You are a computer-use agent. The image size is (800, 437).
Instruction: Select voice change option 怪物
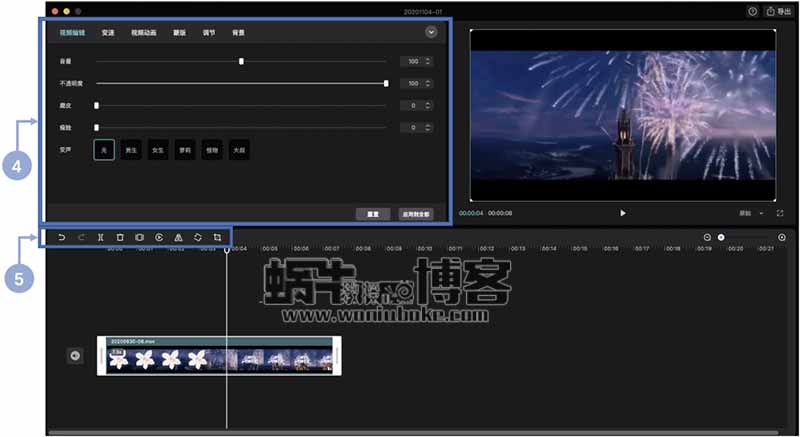coord(212,150)
